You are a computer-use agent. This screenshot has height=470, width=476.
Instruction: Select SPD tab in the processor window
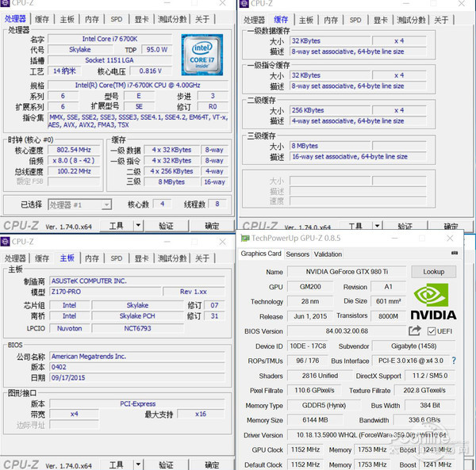coord(117,19)
